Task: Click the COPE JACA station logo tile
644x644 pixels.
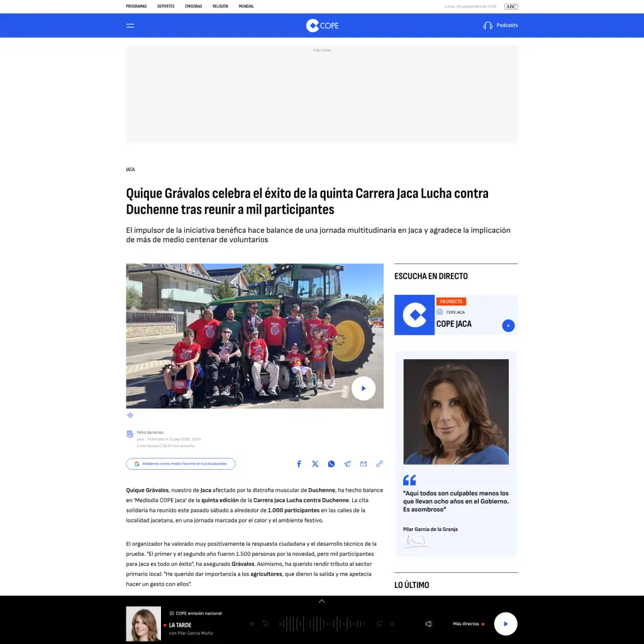Action: tap(414, 315)
